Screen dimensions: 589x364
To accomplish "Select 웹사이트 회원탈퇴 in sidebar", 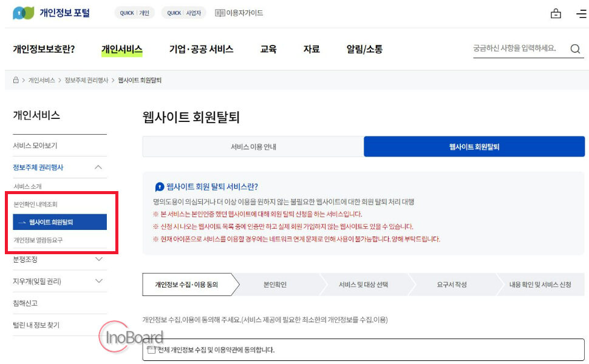I will 60,222.
